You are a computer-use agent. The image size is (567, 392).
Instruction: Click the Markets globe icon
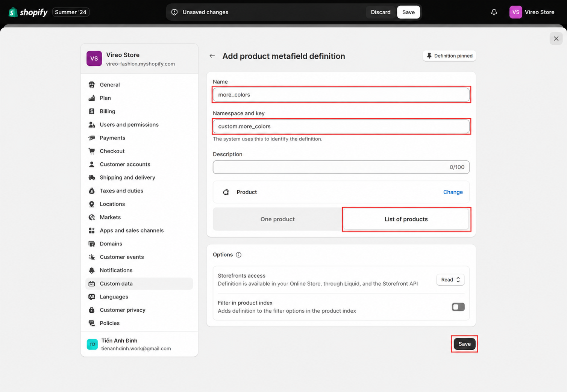pos(92,217)
